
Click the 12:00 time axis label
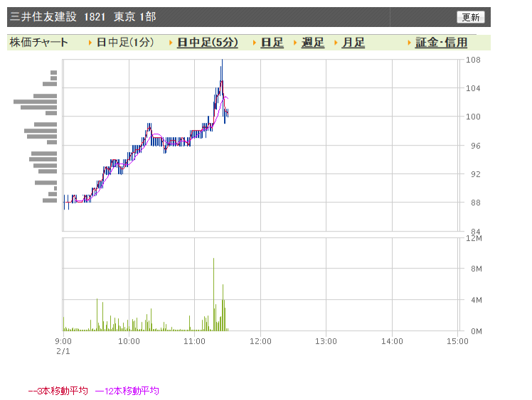(x=260, y=341)
